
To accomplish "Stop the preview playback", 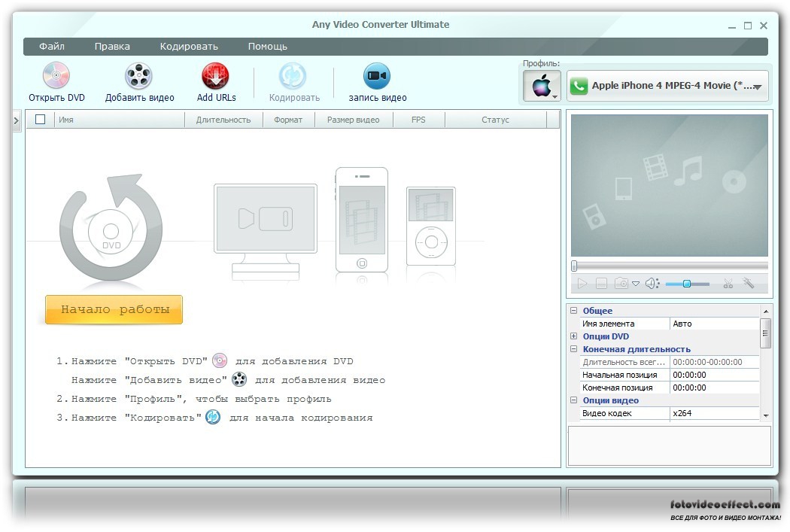I will pos(601,284).
